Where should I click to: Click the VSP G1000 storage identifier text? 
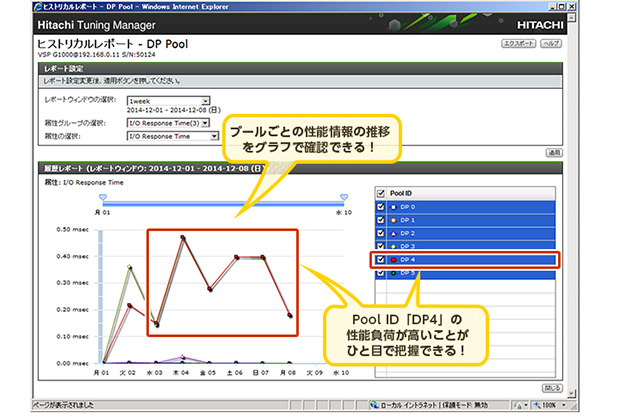[96, 55]
